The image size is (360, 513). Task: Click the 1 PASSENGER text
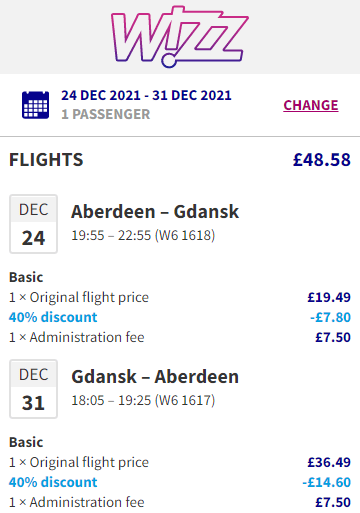coord(106,114)
